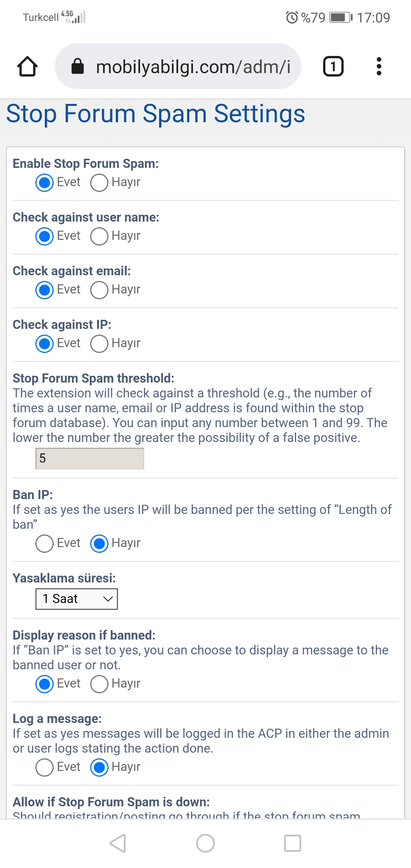Tap the lock icon in address bar

[x=78, y=66]
